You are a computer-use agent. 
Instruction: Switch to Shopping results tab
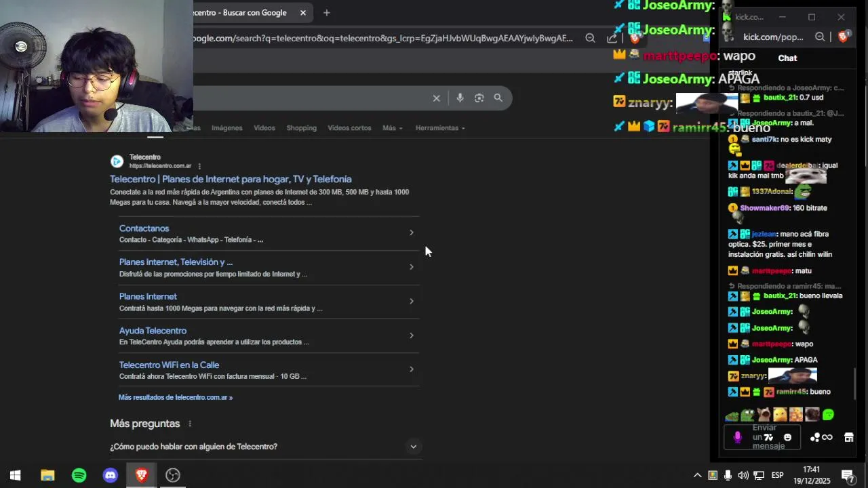click(x=301, y=128)
